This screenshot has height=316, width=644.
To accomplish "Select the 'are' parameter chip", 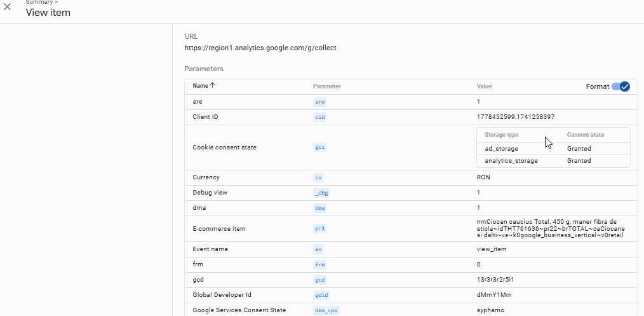I will pyautogui.click(x=320, y=102).
